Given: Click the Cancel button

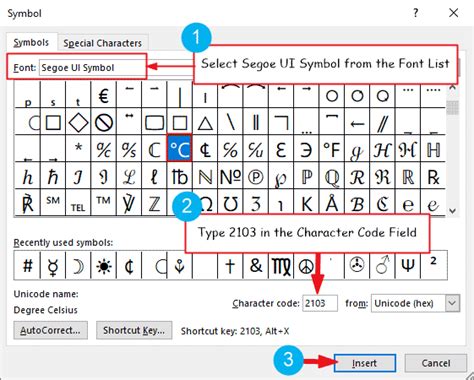Looking at the screenshot, I should pos(435,363).
